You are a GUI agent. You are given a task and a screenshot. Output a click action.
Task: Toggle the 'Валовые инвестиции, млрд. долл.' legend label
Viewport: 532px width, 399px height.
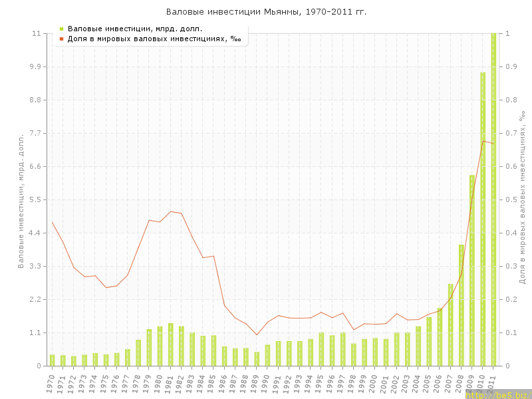point(135,29)
